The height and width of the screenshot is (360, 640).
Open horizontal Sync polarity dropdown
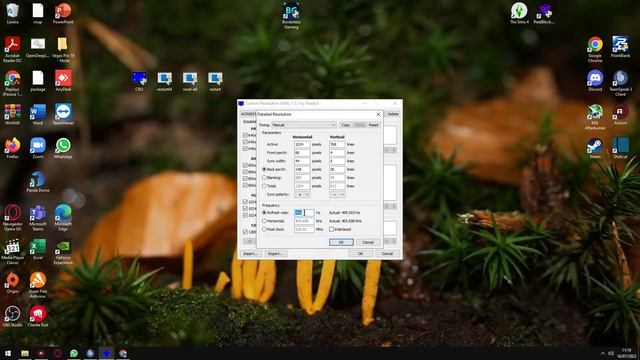[x=302, y=195]
